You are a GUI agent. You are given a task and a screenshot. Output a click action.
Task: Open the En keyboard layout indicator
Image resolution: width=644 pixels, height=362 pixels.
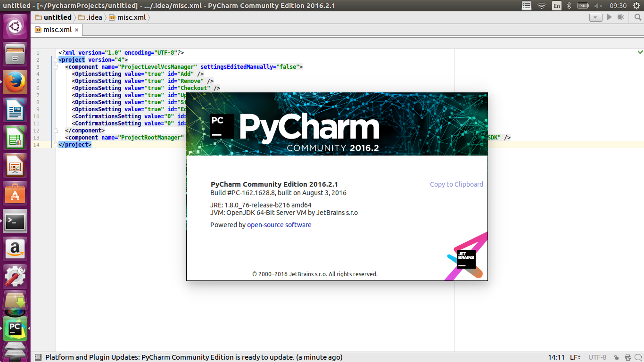557,6
